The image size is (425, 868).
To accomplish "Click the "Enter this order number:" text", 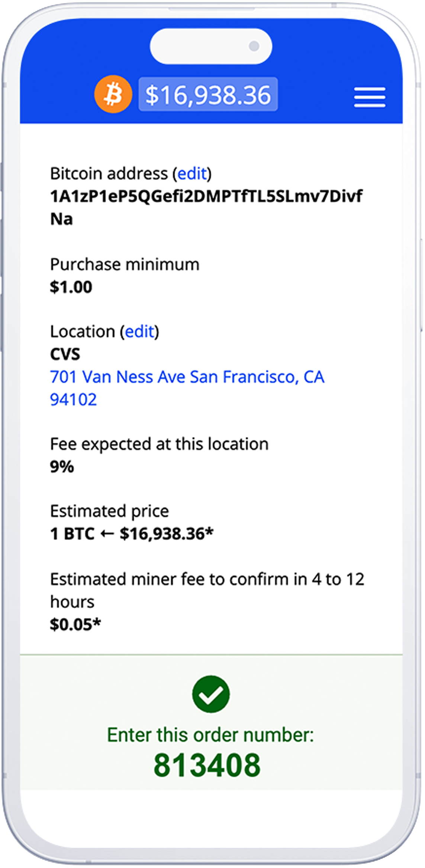I will (x=210, y=735).
